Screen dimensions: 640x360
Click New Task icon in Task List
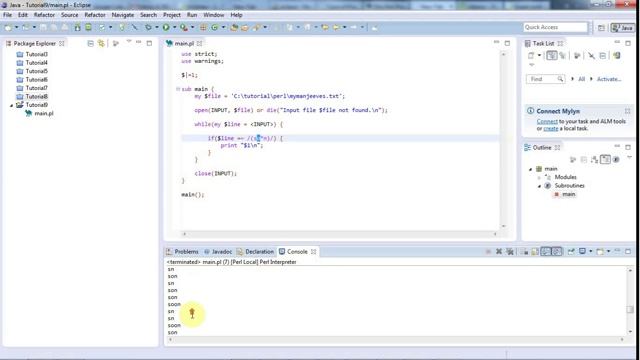pos(531,56)
